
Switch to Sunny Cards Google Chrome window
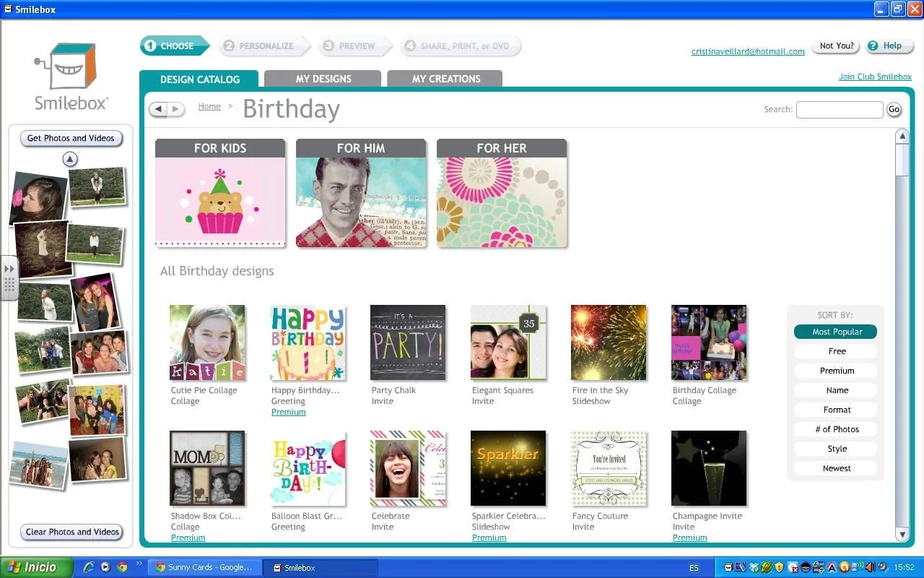point(205,568)
